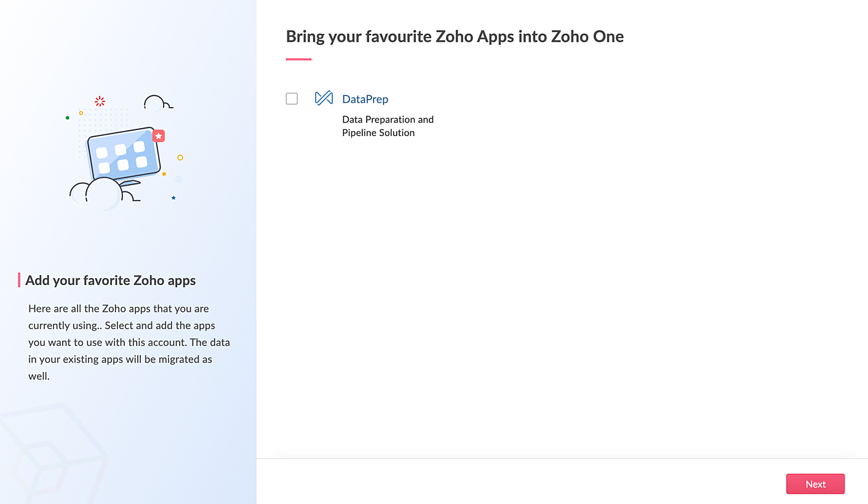Screen dimensions: 868x504
Task: Click the DataPrep logo icon
Action: click(324, 98)
